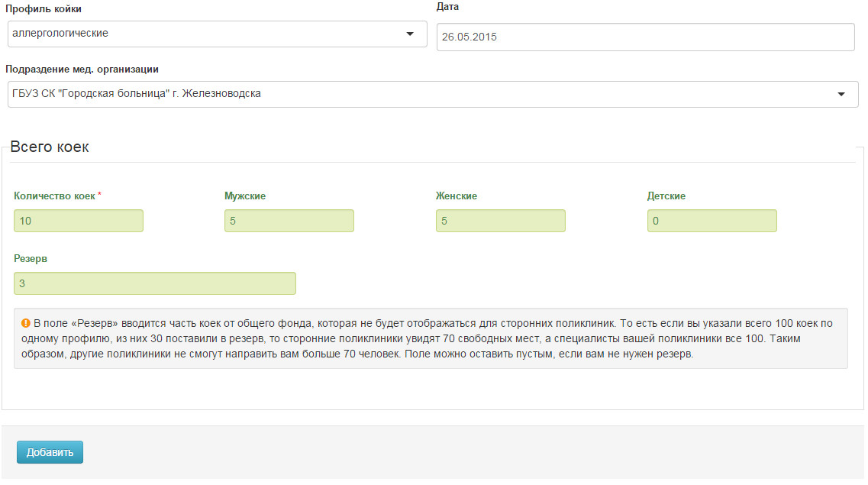Expand the Подраздение мед. организации dropdown

click(433, 94)
